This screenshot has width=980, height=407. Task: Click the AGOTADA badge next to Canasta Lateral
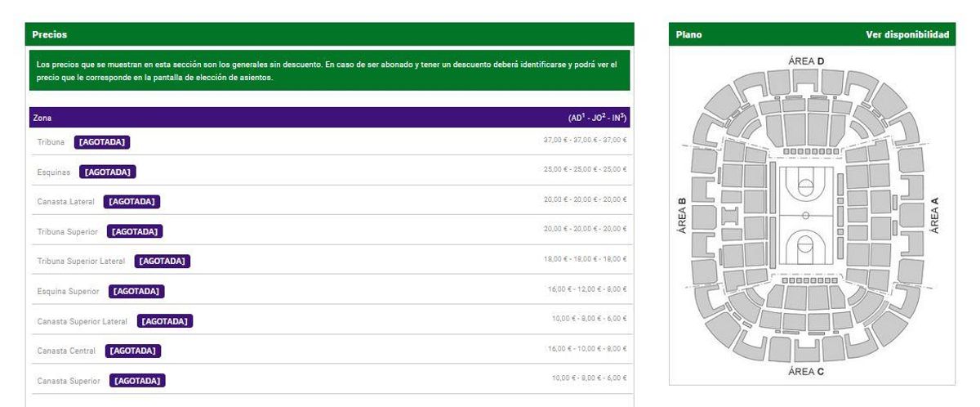click(x=132, y=201)
